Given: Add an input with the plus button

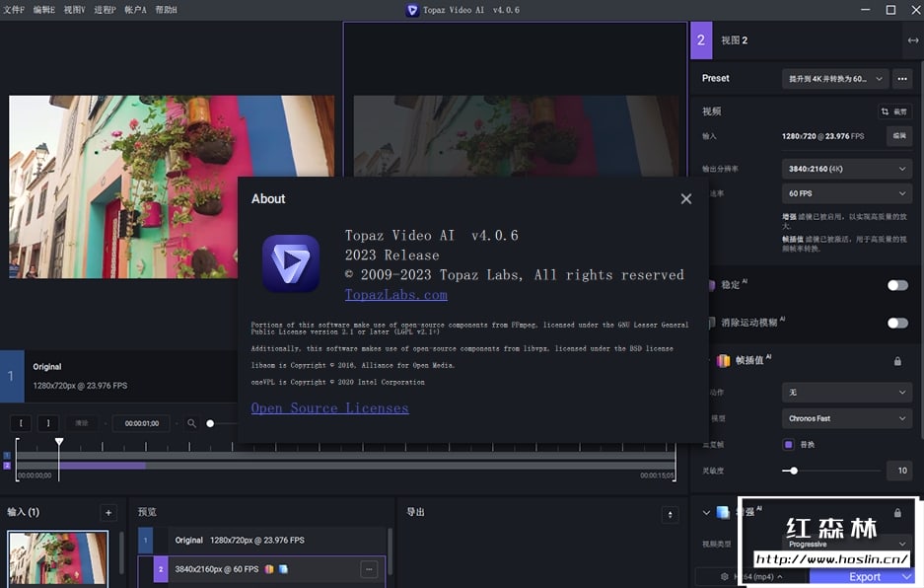Looking at the screenshot, I should click(108, 512).
